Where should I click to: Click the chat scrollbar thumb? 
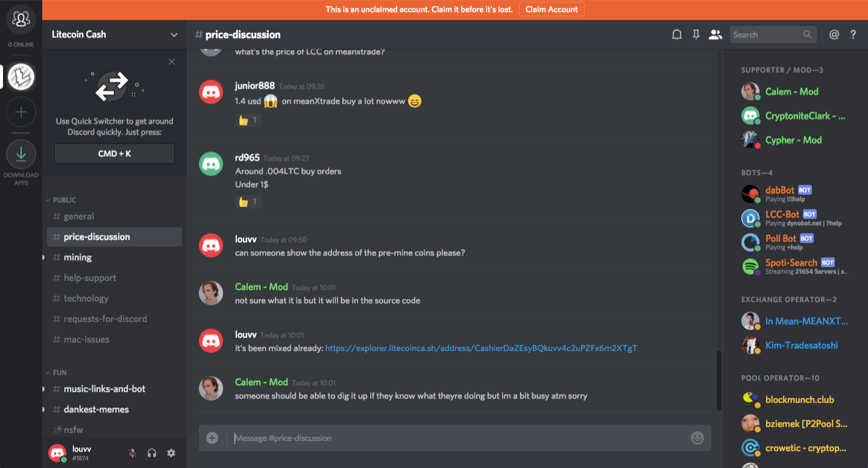click(718, 380)
